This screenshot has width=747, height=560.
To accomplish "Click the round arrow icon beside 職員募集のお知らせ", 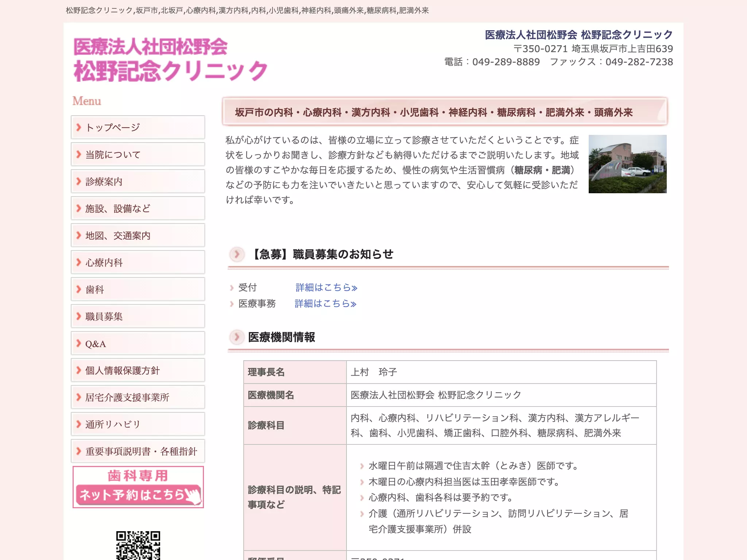I will point(237,254).
